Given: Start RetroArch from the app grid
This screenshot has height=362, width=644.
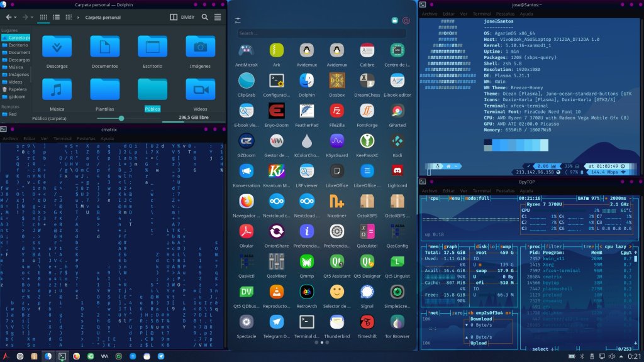Looking at the screenshot, I should tap(307, 292).
